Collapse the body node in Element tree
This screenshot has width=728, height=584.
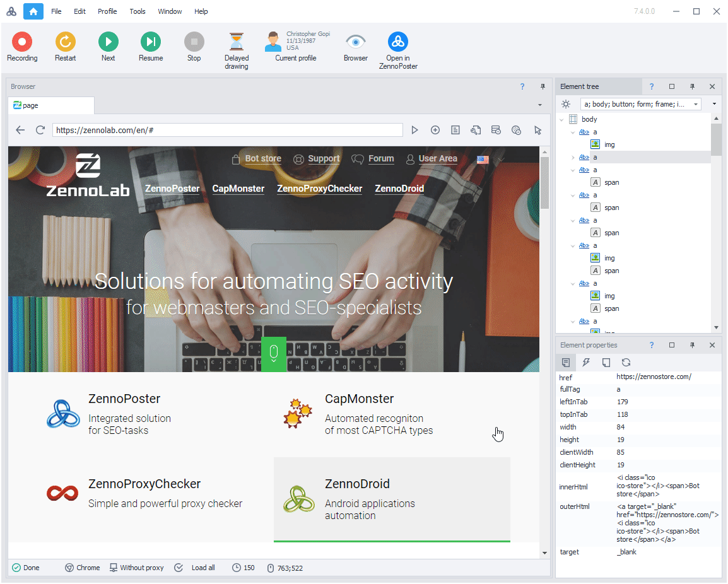click(x=563, y=119)
